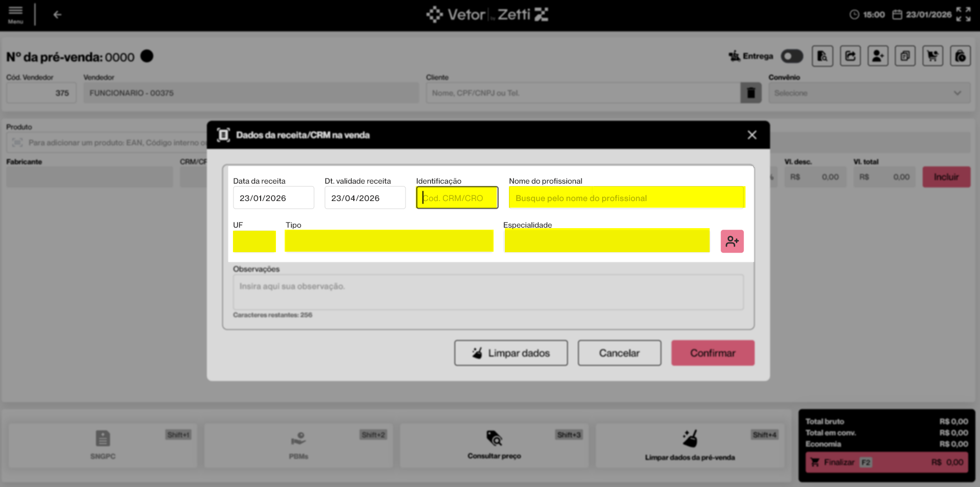Click the Cancelar button
Viewport: 980px width, 487px height.
click(x=620, y=353)
